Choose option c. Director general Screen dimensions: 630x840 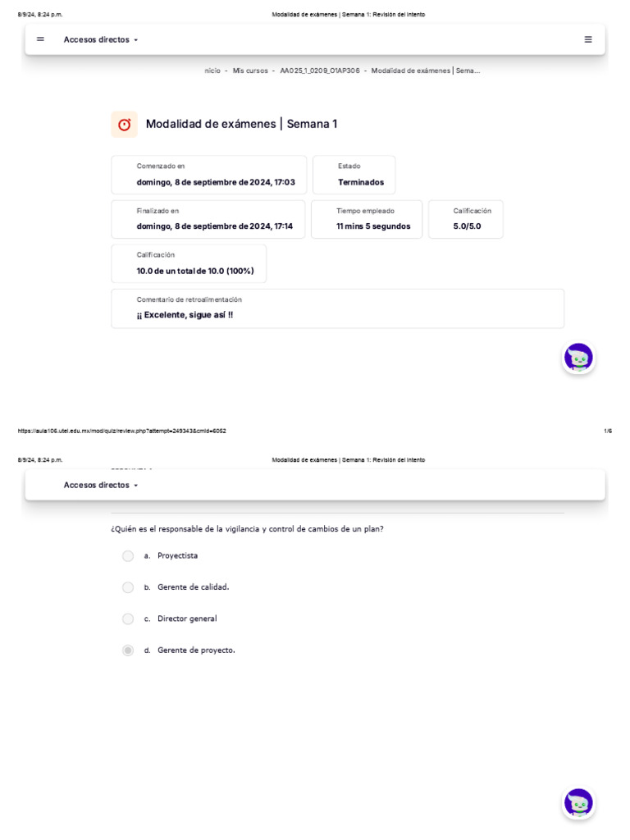pos(128,619)
